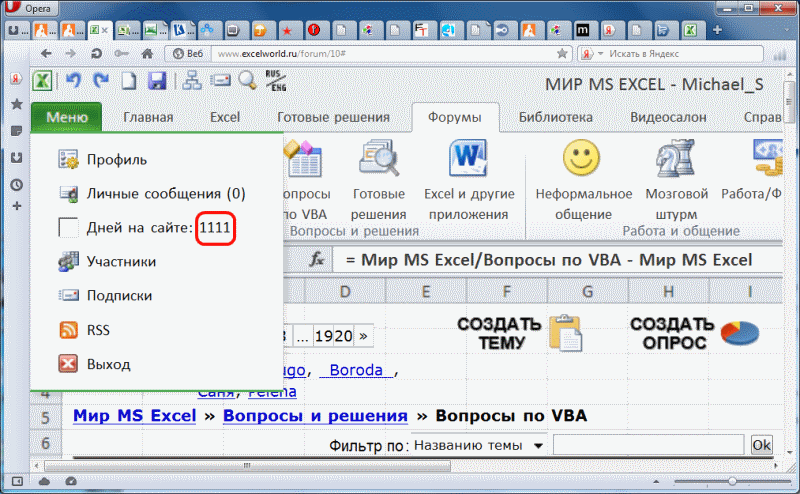Open 'Вопросы и решения' breadcrumb link
This screenshot has width=800, height=494.
pyautogui.click(x=315, y=416)
